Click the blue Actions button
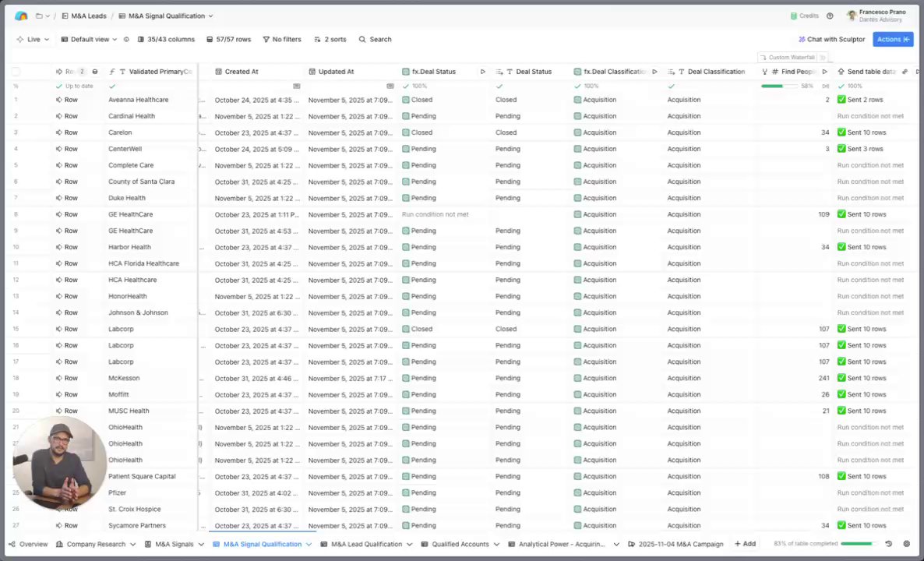 pyautogui.click(x=893, y=40)
